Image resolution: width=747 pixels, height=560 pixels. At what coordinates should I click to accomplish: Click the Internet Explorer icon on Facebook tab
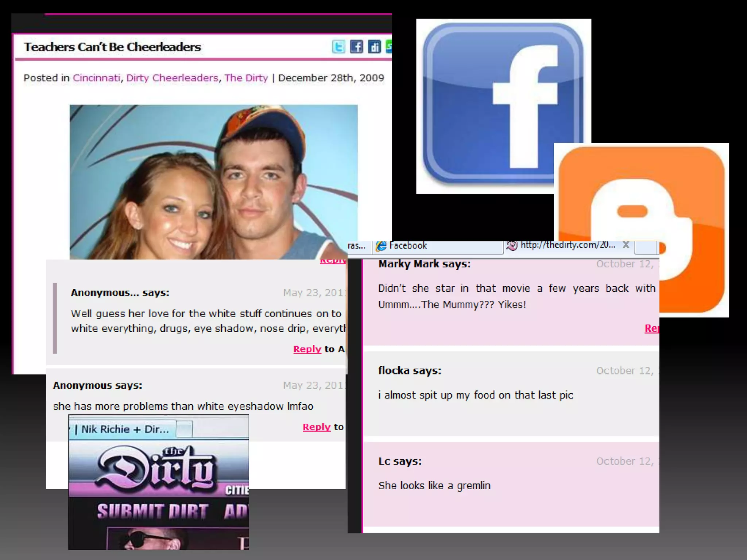click(x=381, y=246)
